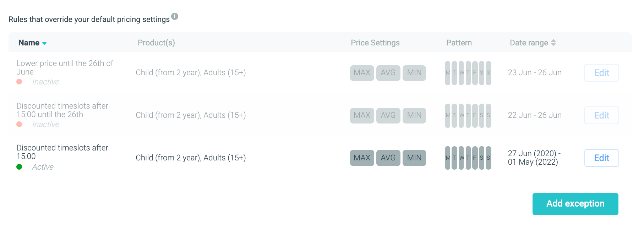
Task: Click the green Active status dot
Action: (20, 167)
